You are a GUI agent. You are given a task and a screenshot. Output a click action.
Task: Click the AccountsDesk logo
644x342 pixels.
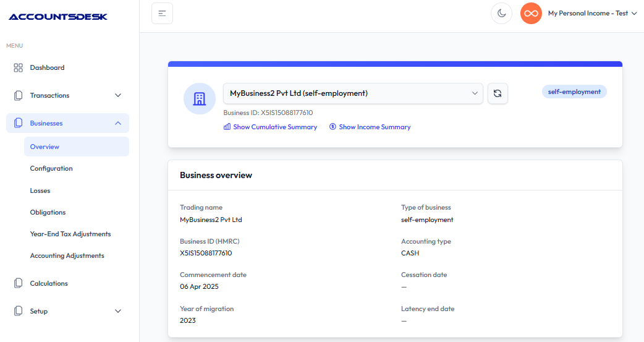pos(58,17)
